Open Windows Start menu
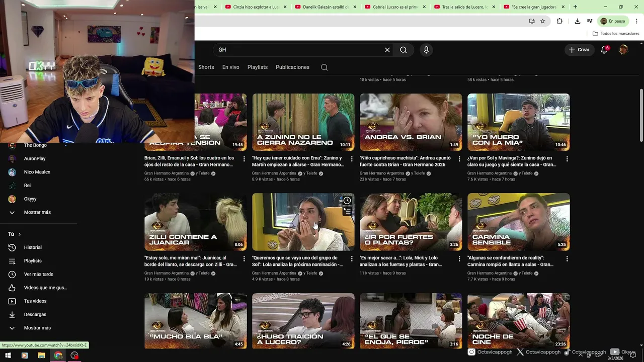The width and height of the screenshot is (644, 362). click(8, 355)
